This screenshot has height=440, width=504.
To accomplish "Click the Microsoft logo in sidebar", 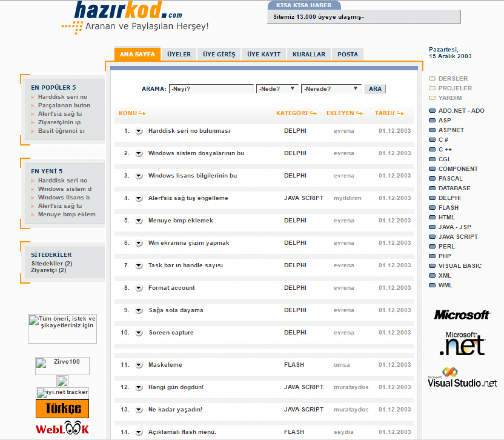I will pyautogui.click(x=462, y=315).
